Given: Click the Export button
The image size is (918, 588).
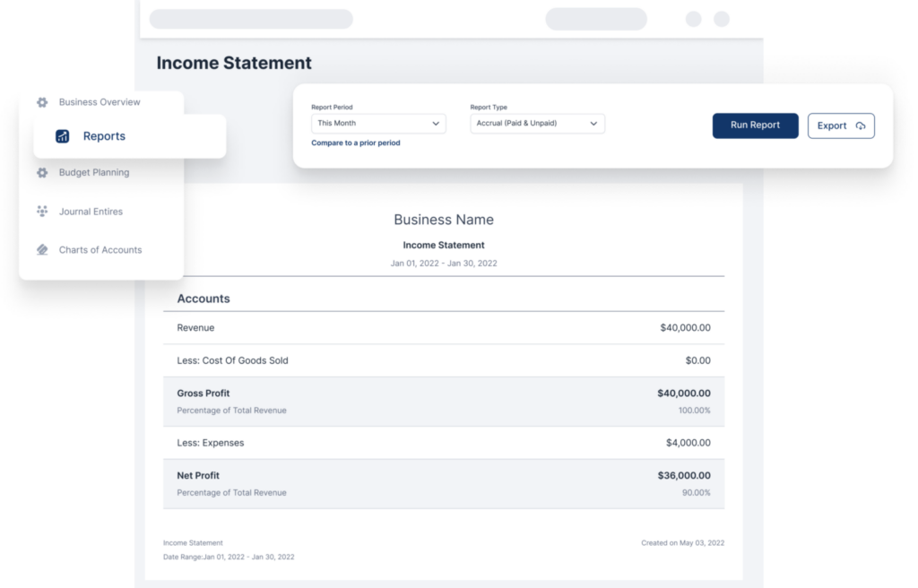Looking at the screenshot, I should (x=841, y=125).
